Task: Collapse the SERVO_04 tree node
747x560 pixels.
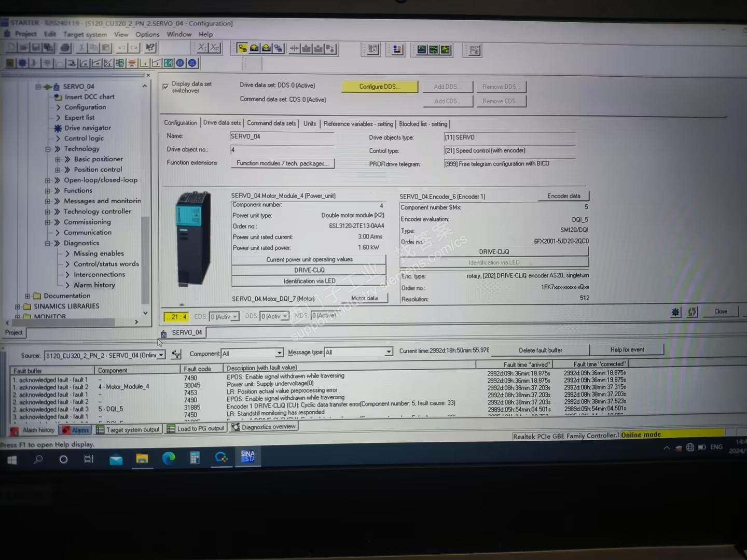Action: click(x=38, y=87)
